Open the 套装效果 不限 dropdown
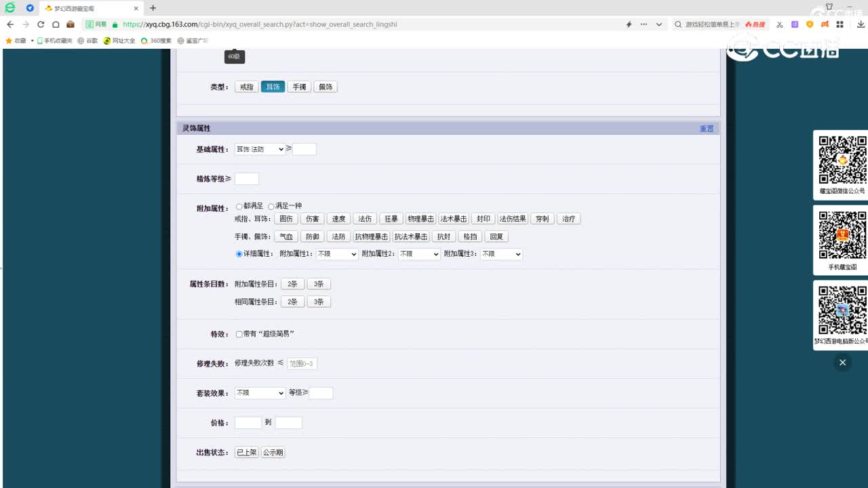This screenshot has width=868, height=488. point(260,392)
